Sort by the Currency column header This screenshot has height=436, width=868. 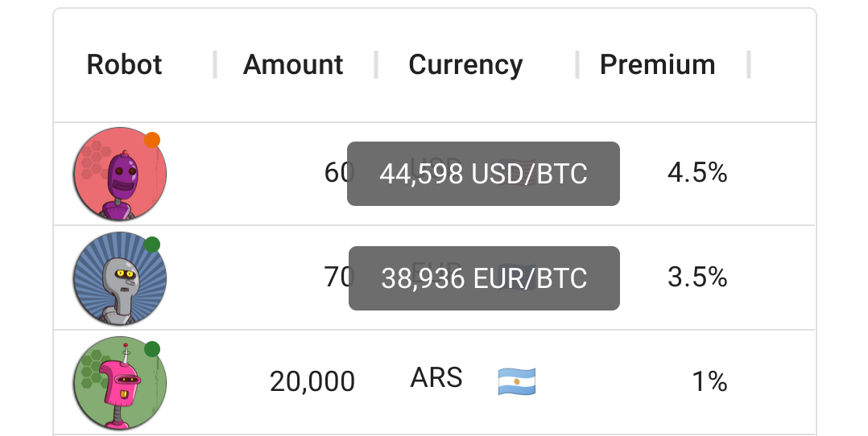465,64
